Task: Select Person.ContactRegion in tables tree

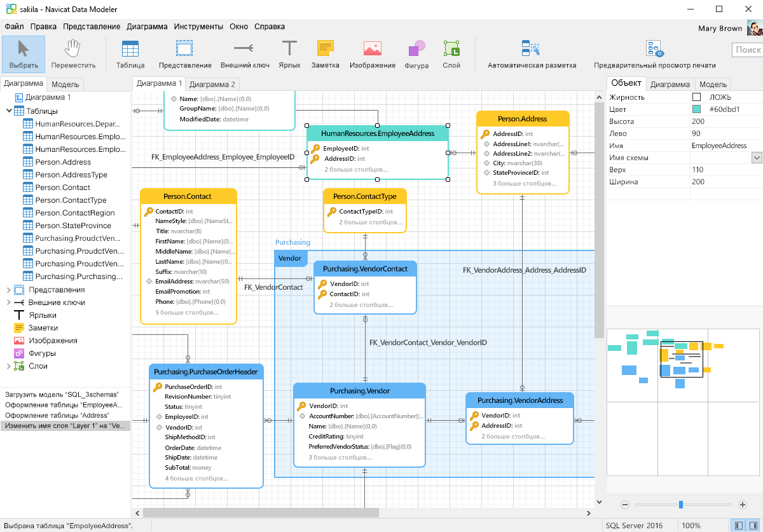Action: pyautogui.click(x=75, y=213)
